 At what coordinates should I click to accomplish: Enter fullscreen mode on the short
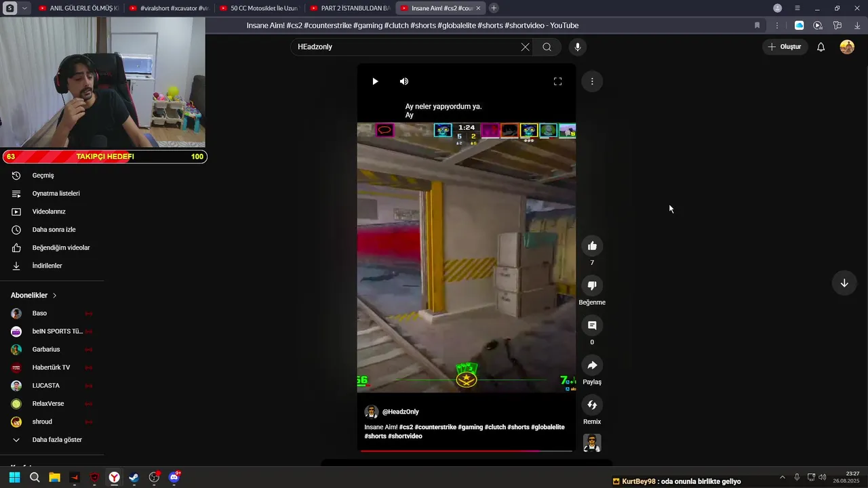[557, 81]
